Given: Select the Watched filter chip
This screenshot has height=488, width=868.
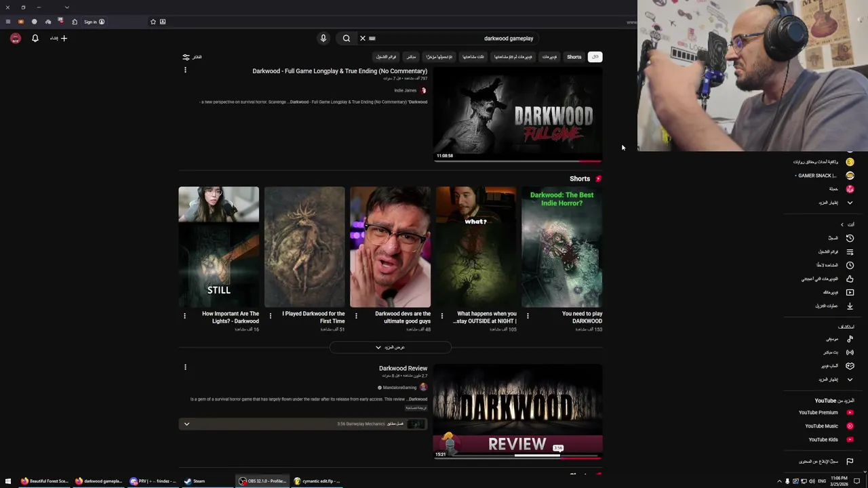Looking at the screenshot, I should coord(473,57).
